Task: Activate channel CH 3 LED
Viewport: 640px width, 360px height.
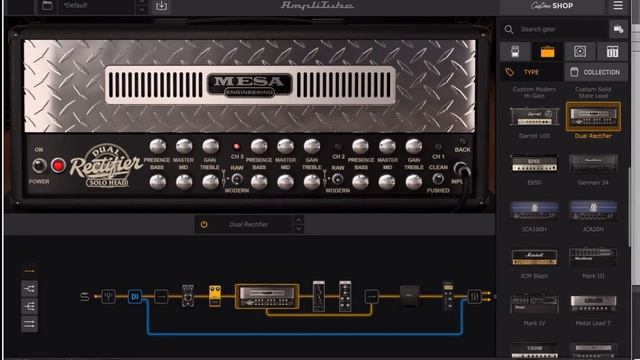Action: (236, 147)
